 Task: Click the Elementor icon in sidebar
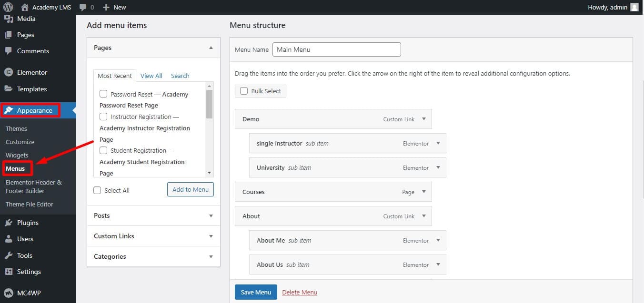pyautogui.click(x=8, y=72)
